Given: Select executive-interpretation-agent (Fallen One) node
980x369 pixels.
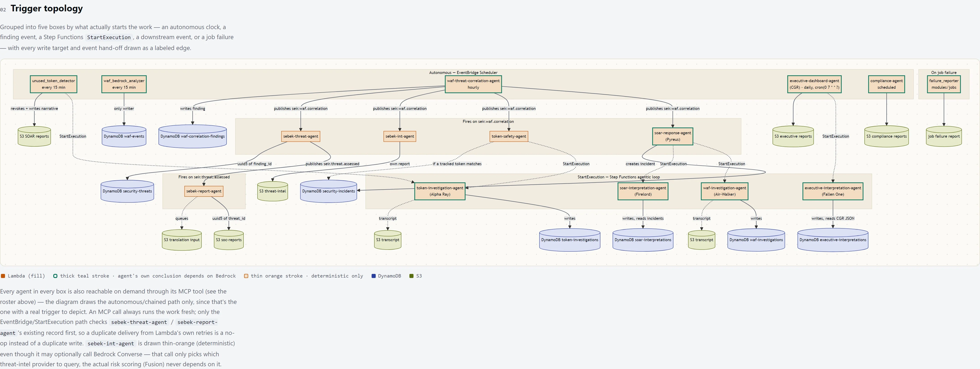Looking at the screenshot, I should coord(833,191).
